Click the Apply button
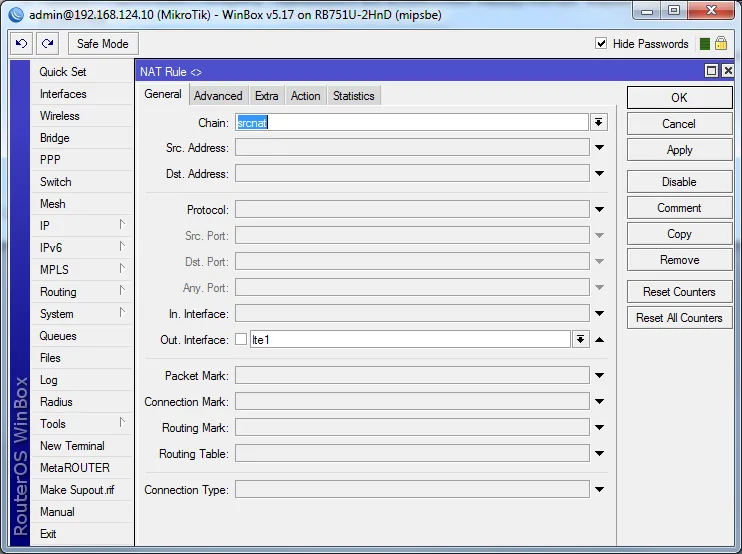Viewport: 742px width, 554px height. 680,150
